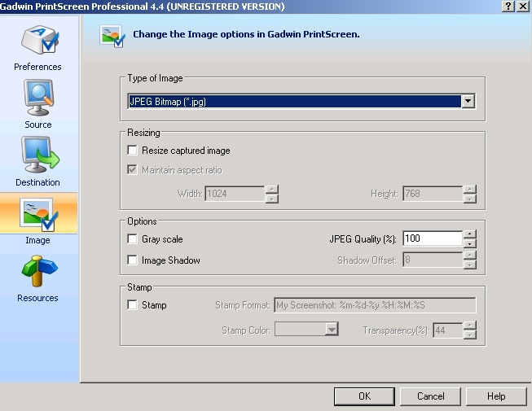Click the Shadow Offset field showing 8
This screenshot has width=532, height=411.
point(433,260)
